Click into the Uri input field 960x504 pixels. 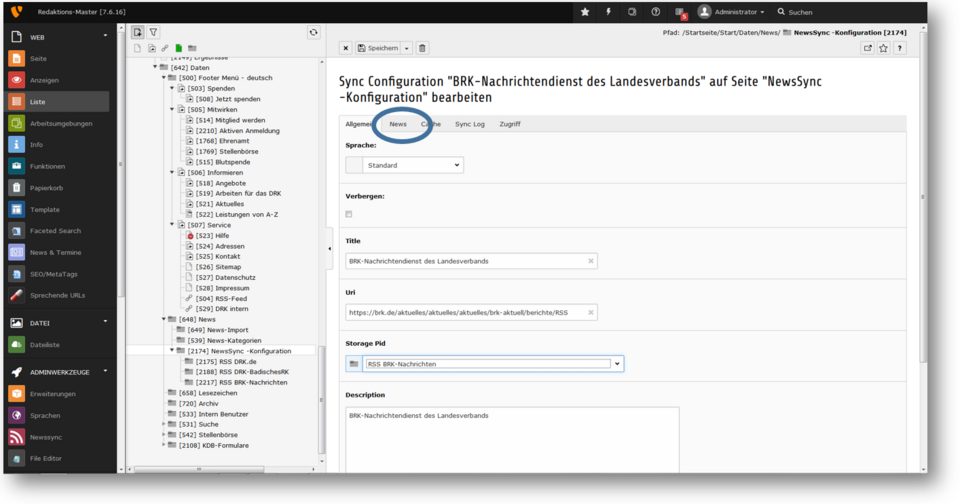pos(470,312)
